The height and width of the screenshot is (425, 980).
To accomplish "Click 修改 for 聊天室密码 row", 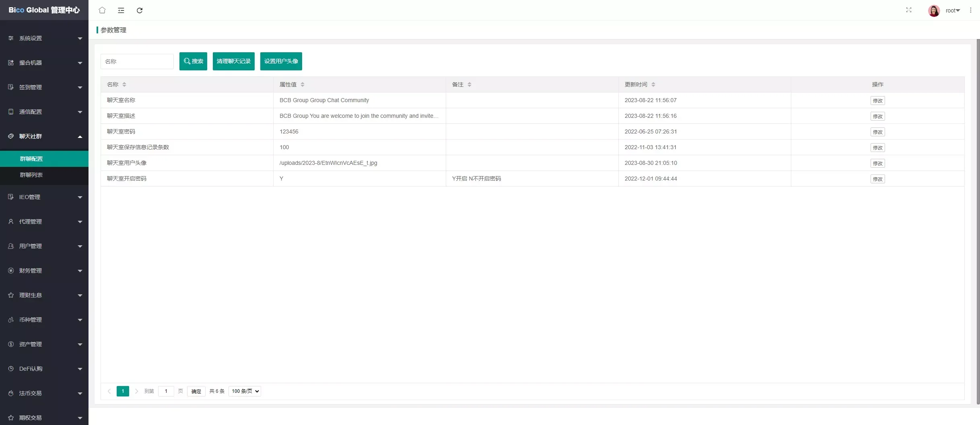I will point(878,132).
